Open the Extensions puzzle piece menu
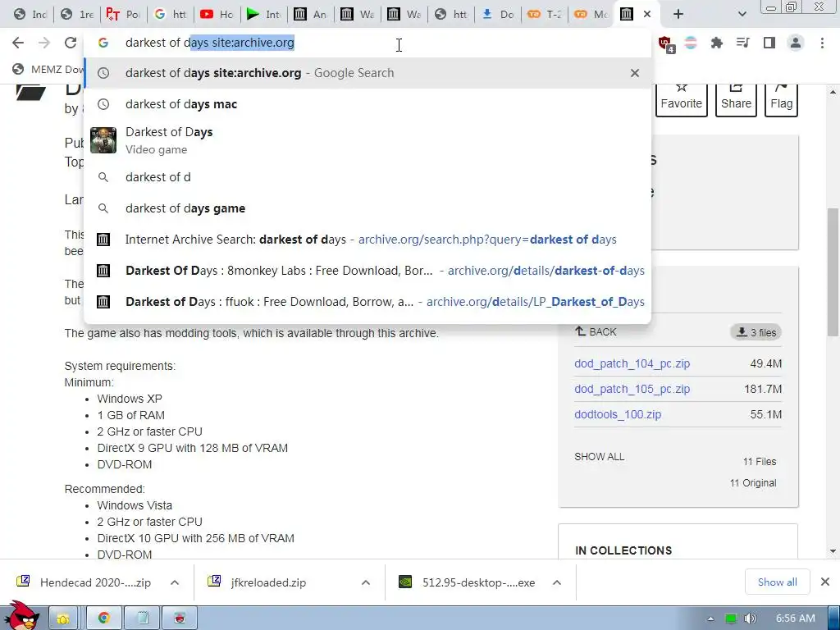Screen dimensions: 840x630 pos(716,43)
